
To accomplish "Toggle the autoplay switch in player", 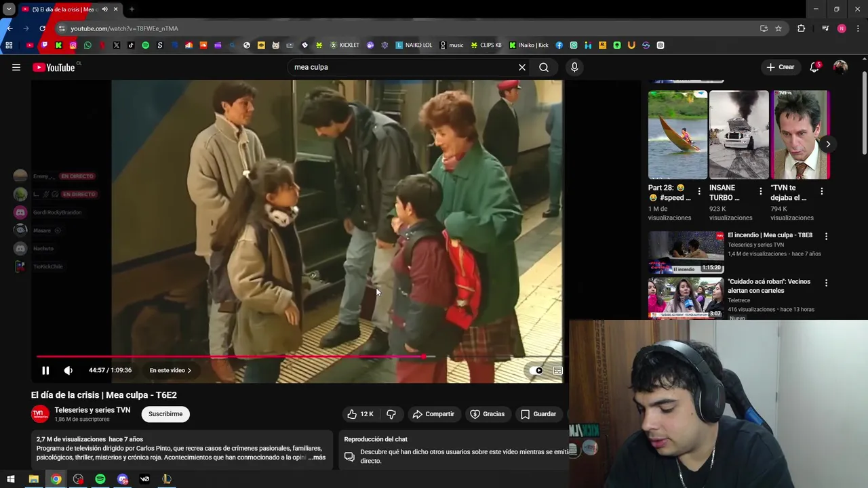I will (536, 370).
